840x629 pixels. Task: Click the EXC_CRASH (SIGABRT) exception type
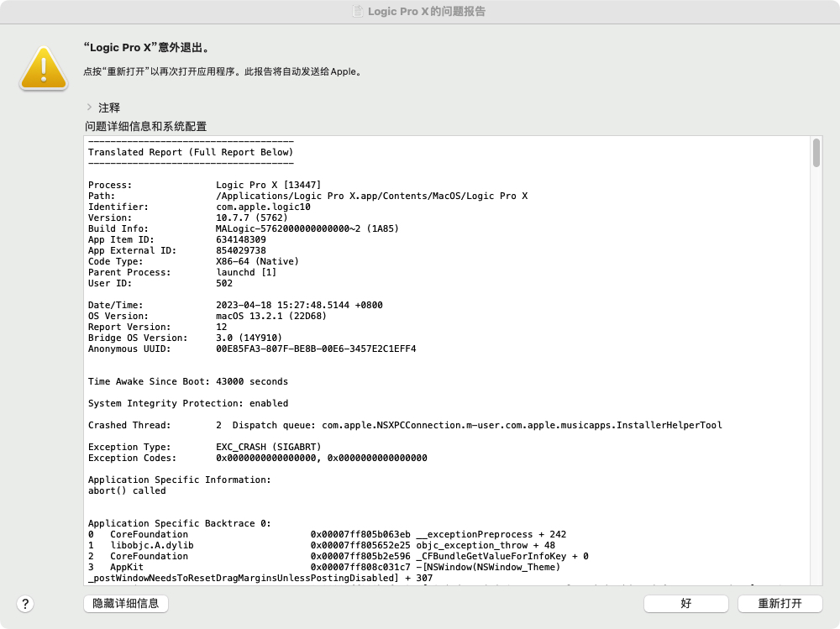coord(268,447)
